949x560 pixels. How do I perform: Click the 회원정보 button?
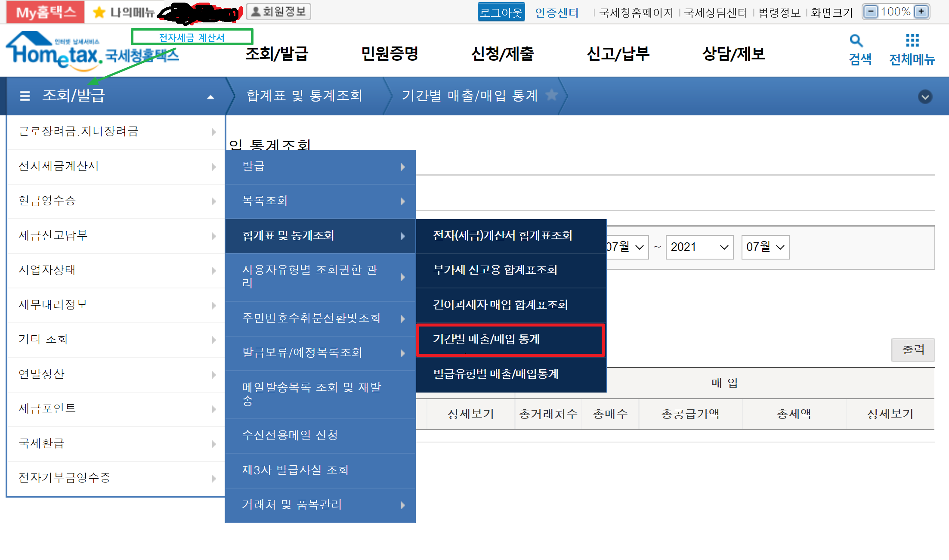[x=278, y=12]
